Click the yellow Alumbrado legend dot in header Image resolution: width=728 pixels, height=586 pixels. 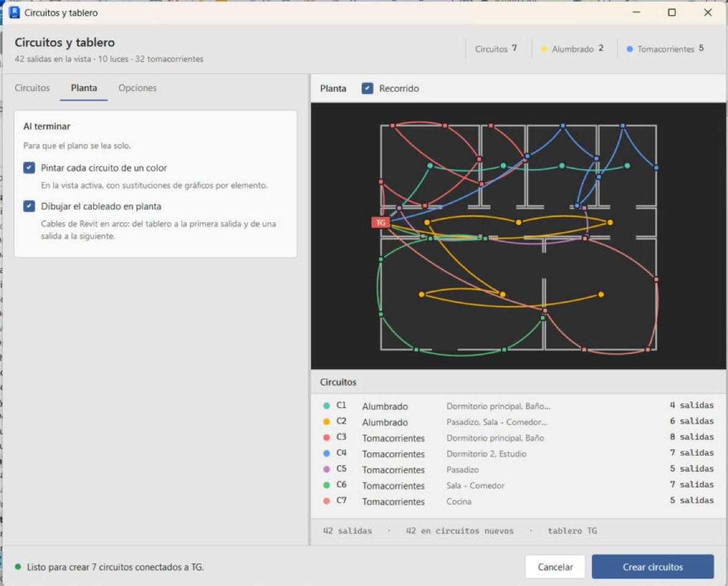point(544,49)
